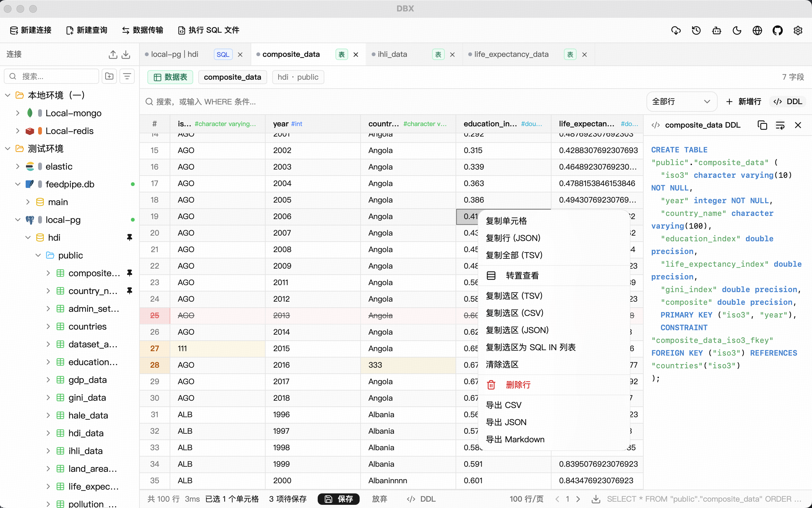Choose 复制单元格 from context menu
This screenshot has width=812, height=508.
coord(553,221)
